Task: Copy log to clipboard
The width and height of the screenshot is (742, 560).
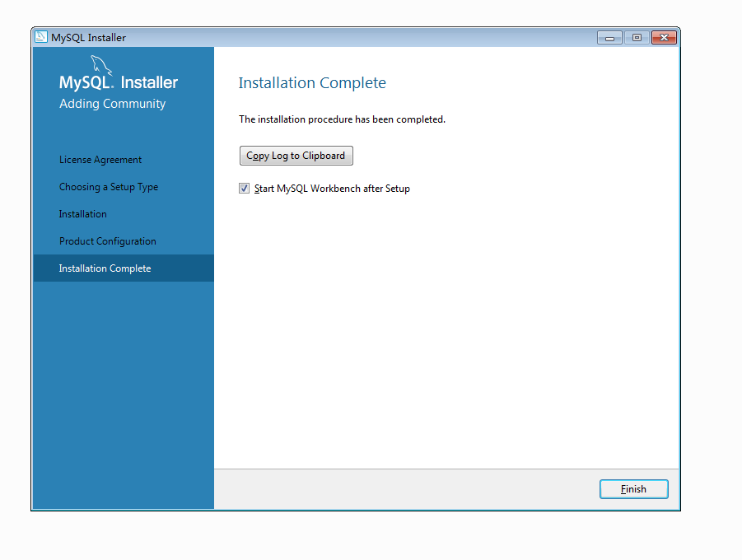Action: 296,156
